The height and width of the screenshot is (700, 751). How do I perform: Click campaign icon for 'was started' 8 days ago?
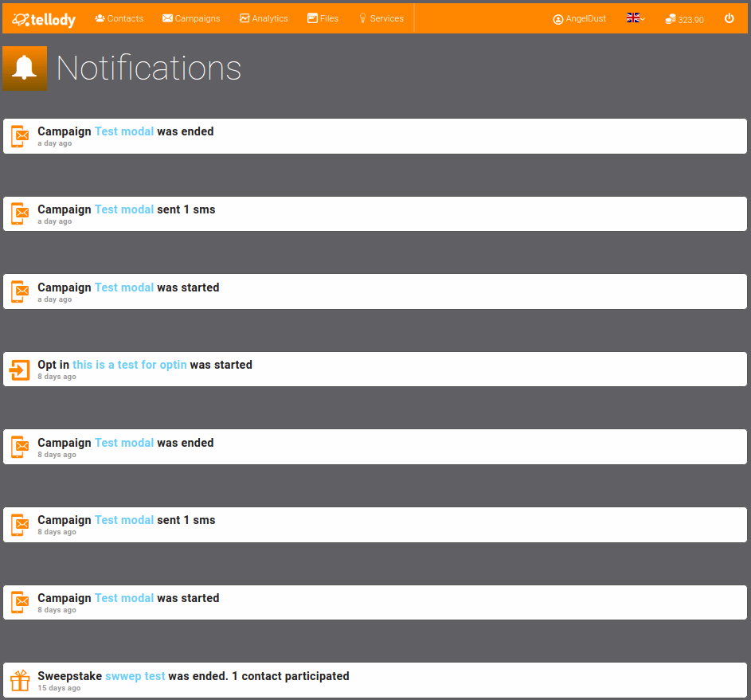20,603
